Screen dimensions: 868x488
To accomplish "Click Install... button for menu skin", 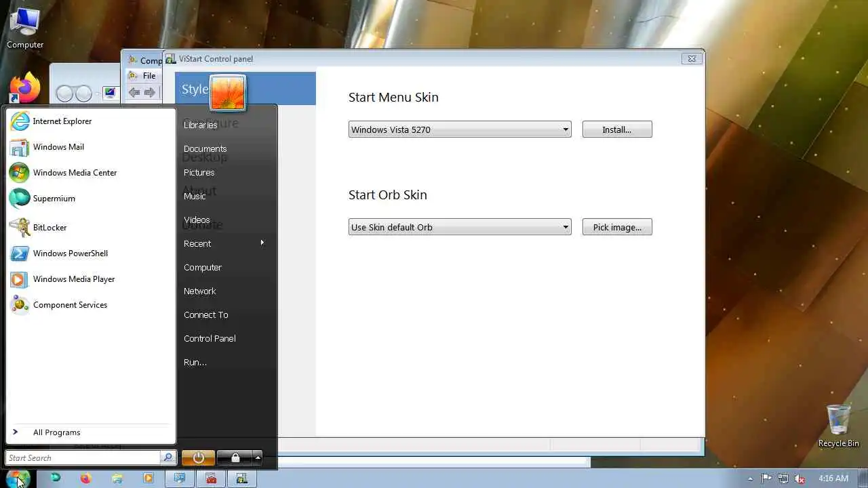I will coord(617,129).
